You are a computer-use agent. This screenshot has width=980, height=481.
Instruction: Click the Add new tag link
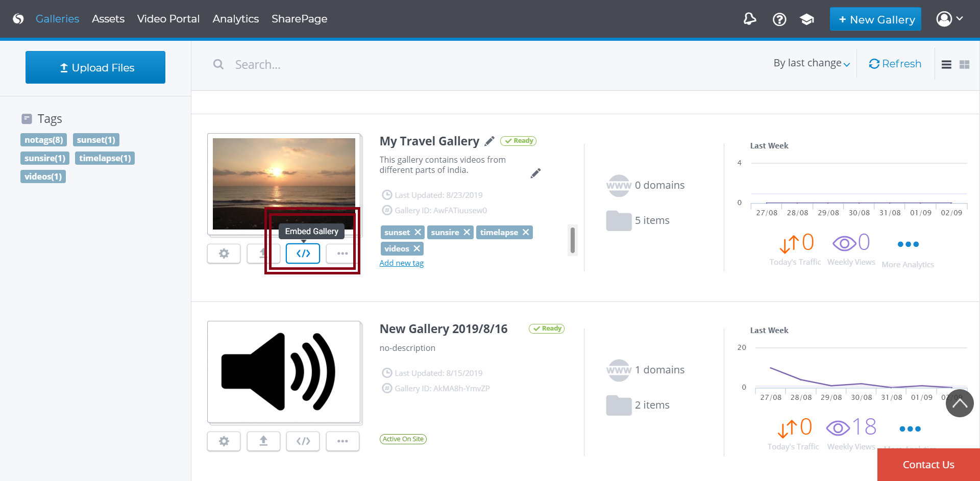pyautogui.click(x=401, y=263)
